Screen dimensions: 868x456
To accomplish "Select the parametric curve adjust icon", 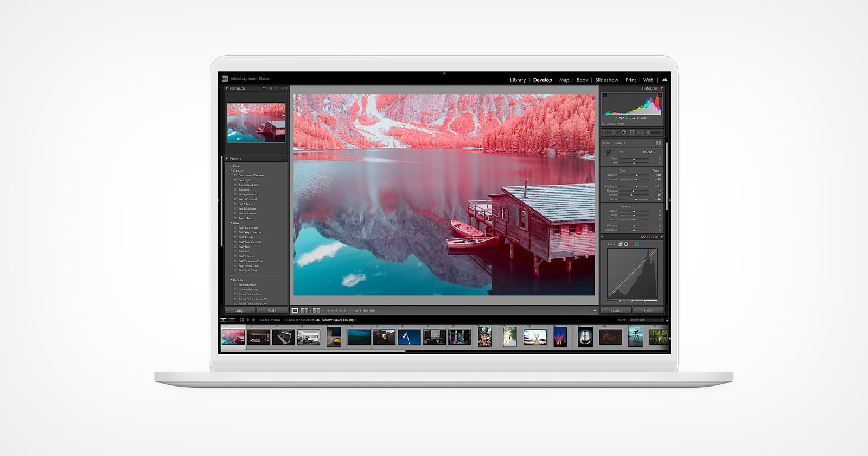I will [x=621, y=244].
